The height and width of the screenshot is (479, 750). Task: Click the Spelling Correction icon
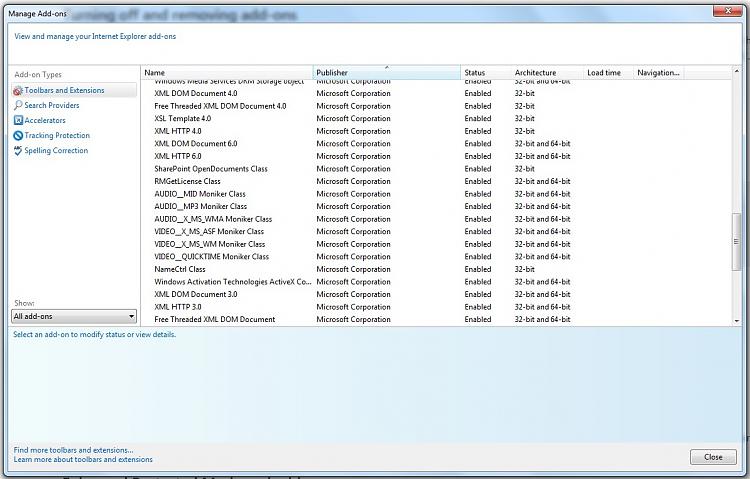pyautogui.click(x=18, y=151)
